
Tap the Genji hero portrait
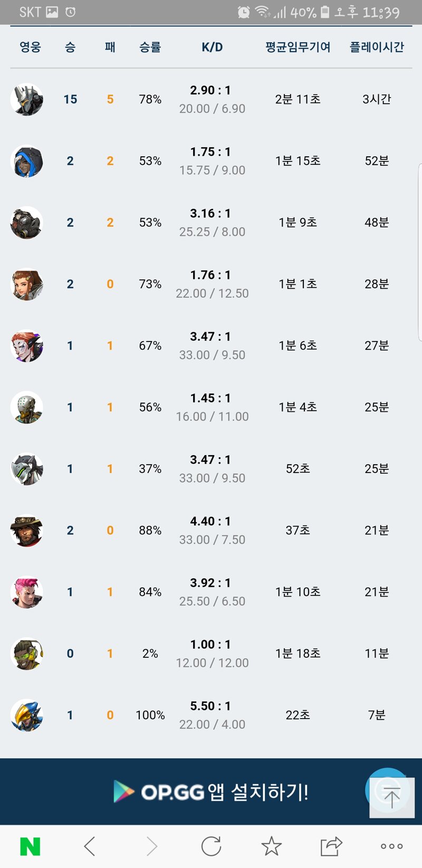tap(27, 469)
